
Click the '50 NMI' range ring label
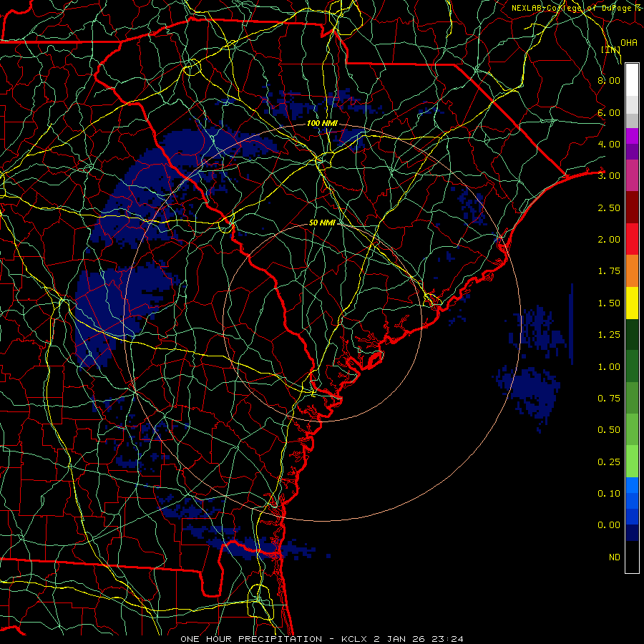[322, 223]
